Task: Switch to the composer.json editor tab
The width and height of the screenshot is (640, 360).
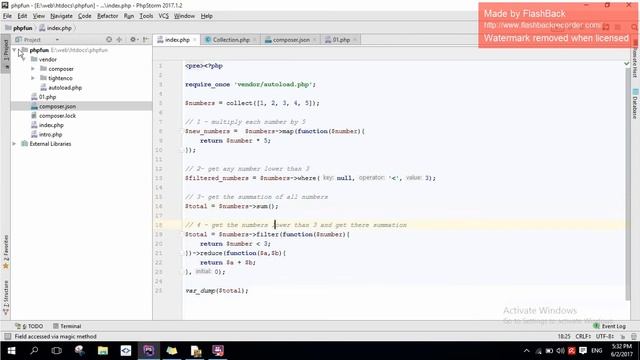Action: pyautogui.click(x=291, y=40)
